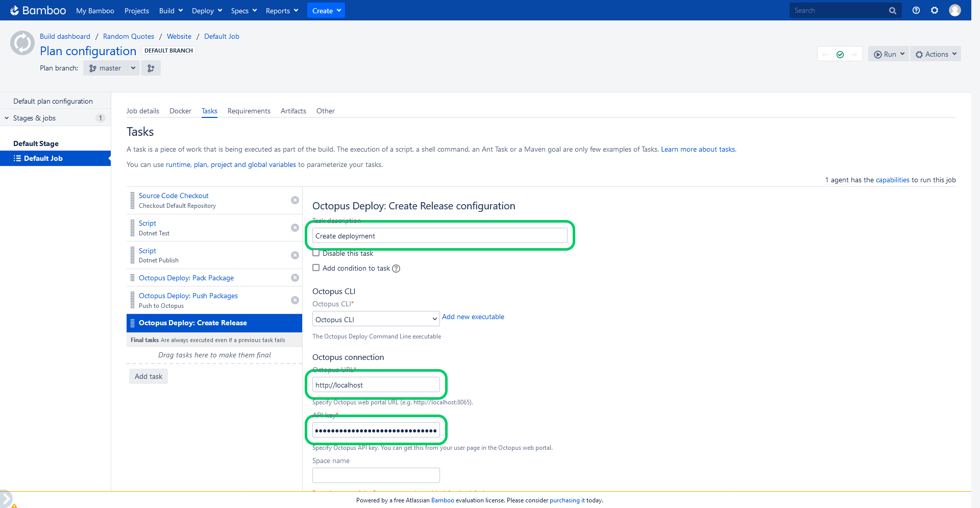
Task: Click drag handle of Create Release task
Action: [x=133, y=323]
